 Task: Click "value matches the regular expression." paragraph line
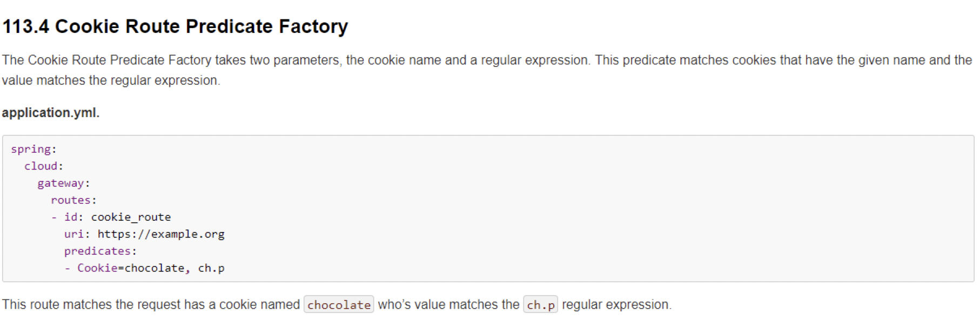coord(111,80)
